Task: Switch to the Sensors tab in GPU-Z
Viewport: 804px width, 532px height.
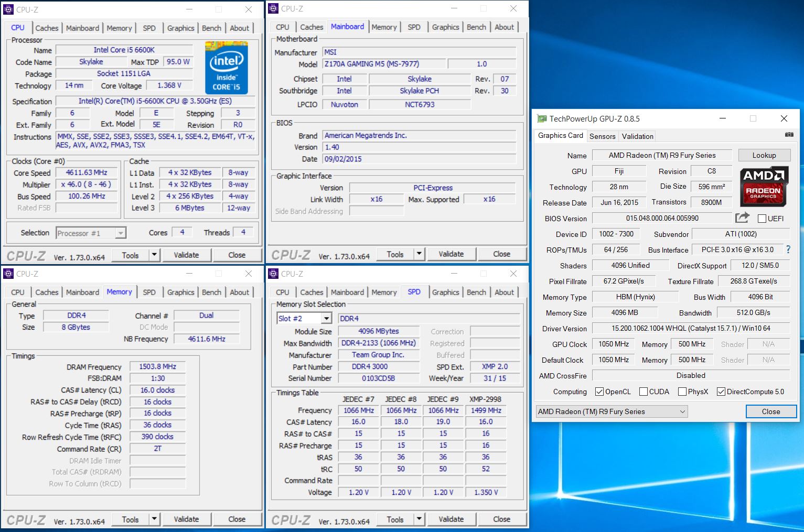Action: 602,136
